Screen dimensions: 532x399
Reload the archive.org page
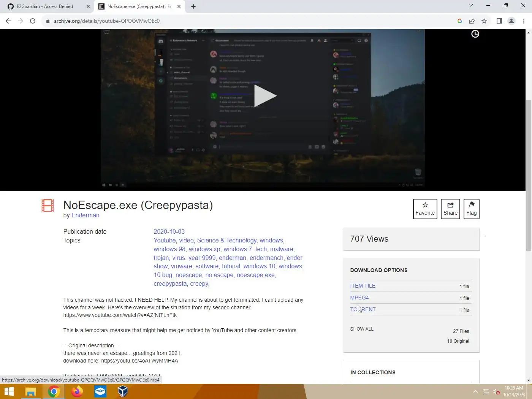33,21
